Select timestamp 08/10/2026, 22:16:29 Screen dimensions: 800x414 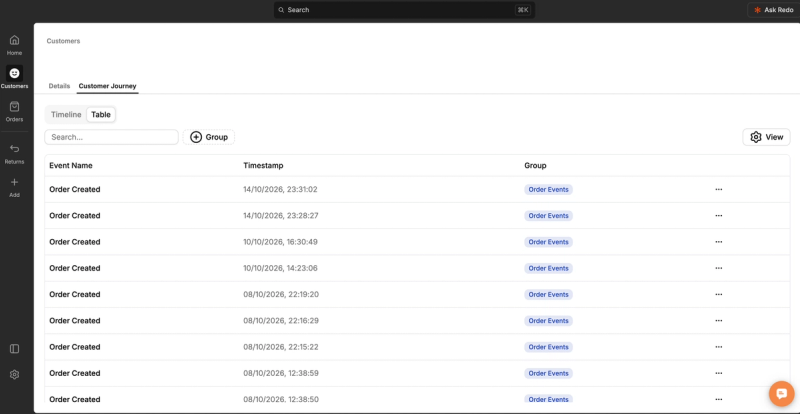point(281,321)
